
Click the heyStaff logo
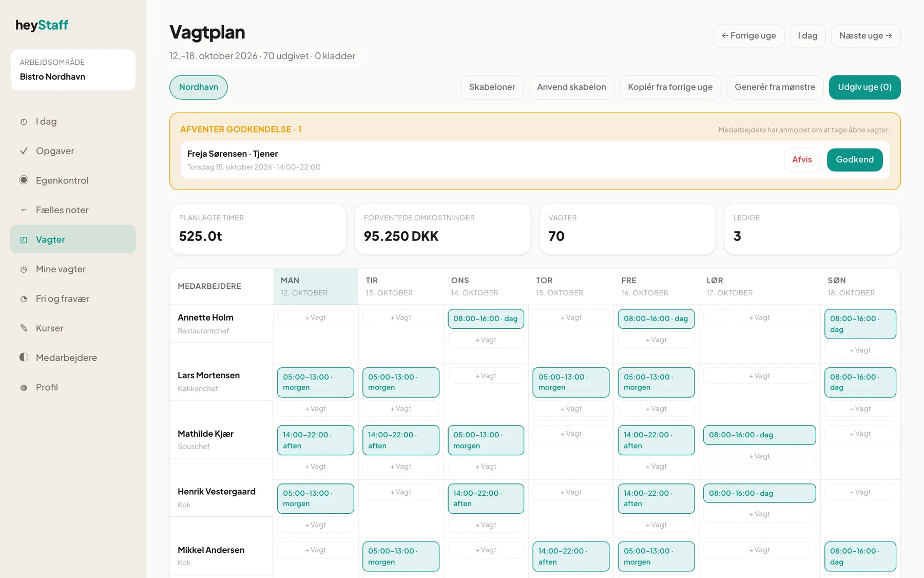[x=42, y=25]
